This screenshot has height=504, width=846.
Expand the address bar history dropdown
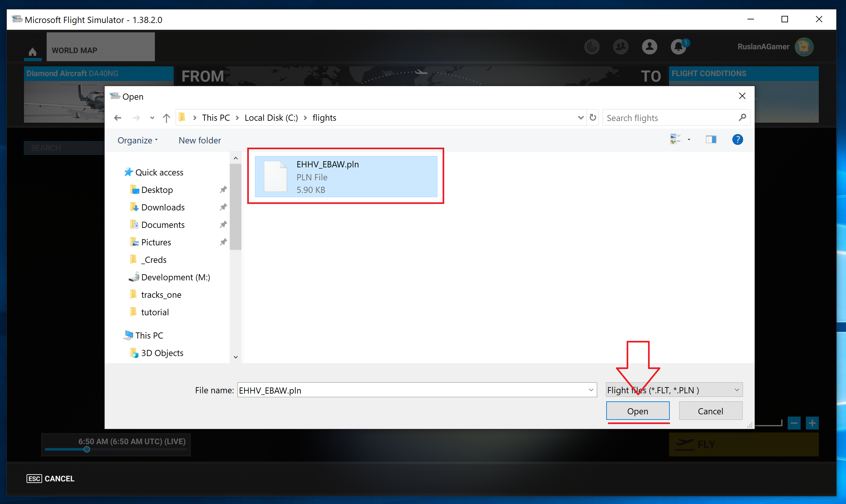point(581,118)
